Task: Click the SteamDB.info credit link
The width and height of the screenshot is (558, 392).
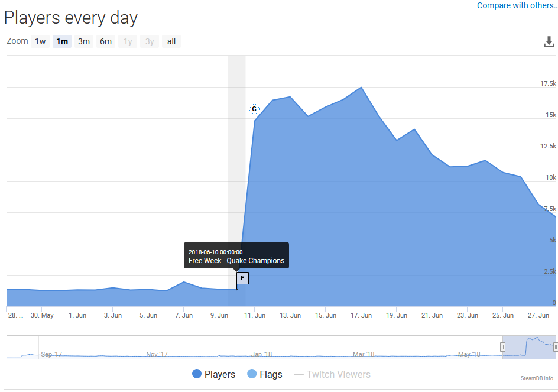Action: pyautogui.click(x=537, y=378)
